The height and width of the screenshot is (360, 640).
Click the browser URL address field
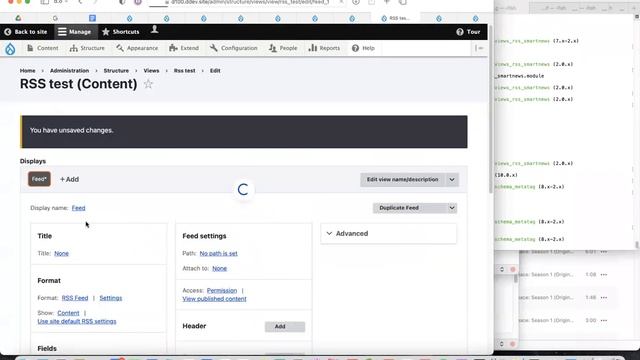(x=250, y=2)
